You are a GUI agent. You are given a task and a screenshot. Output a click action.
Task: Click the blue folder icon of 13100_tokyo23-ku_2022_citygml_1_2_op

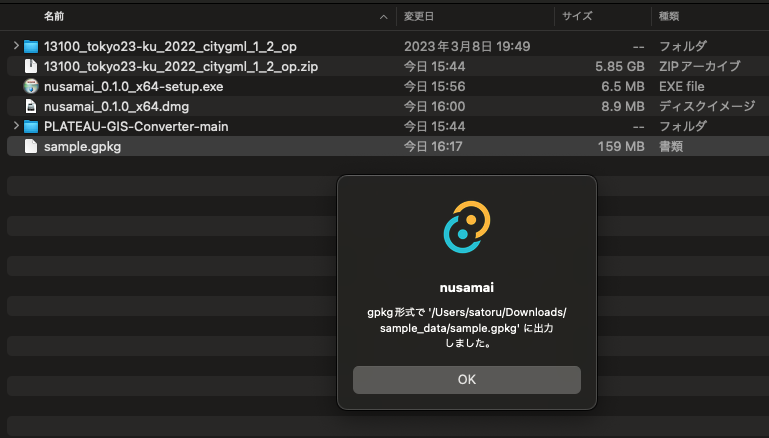[x=31, y=47]
